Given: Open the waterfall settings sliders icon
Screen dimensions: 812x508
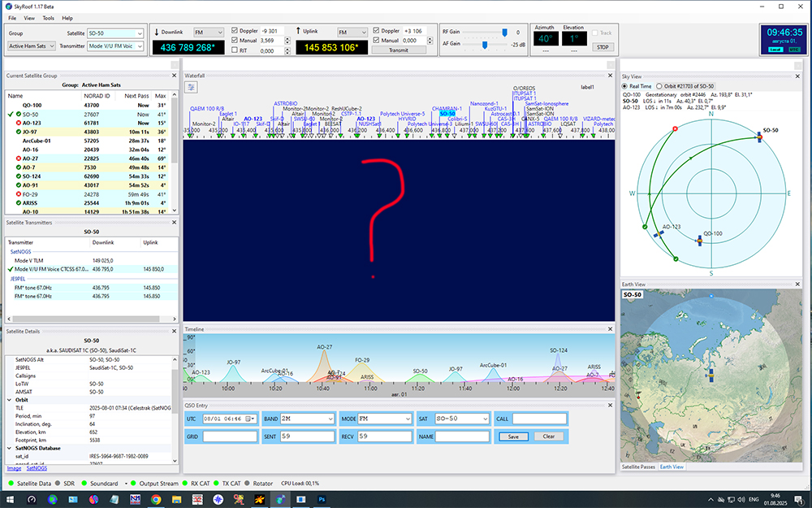Looking at the screenshot, I should coord(191,87).
